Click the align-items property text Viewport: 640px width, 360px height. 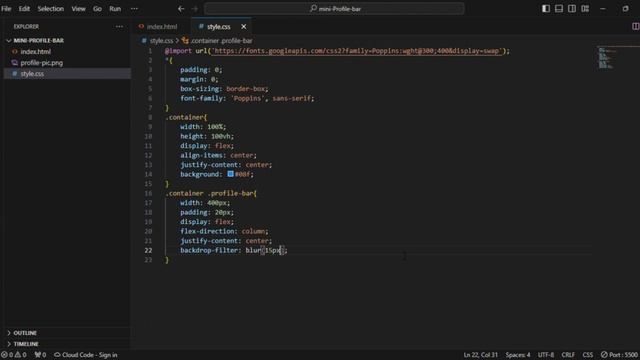[x=202, y=155]
